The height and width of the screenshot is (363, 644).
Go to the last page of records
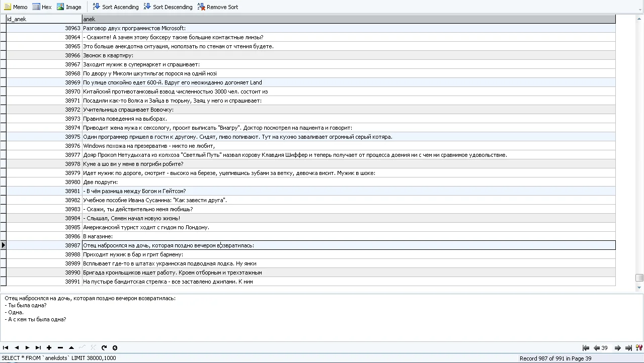click(628, 347)
